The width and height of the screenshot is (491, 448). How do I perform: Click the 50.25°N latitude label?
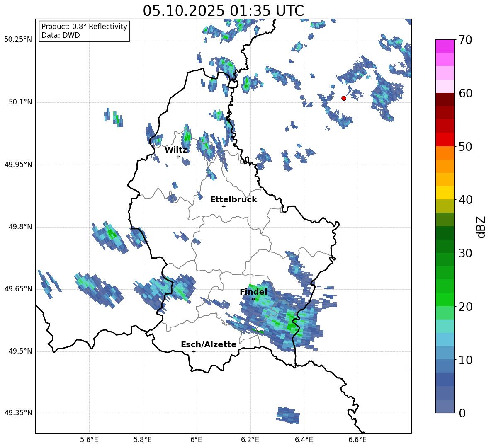[x=18, y=40]
